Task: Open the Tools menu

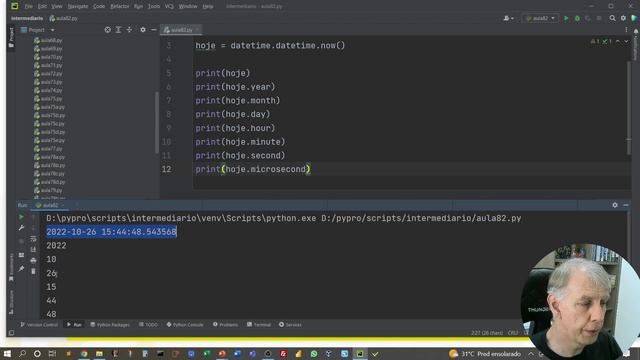Action: pos(154,7)
